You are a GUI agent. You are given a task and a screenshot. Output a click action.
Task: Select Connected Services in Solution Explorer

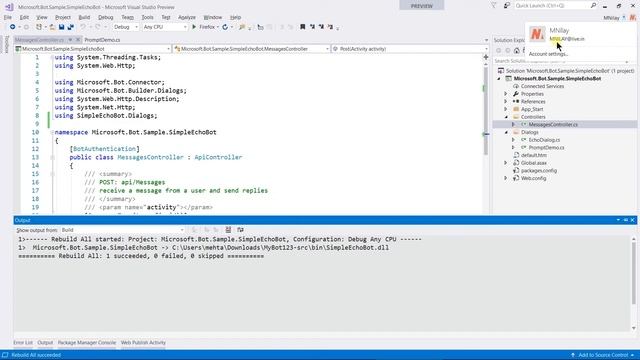click(x=542, y=87)
